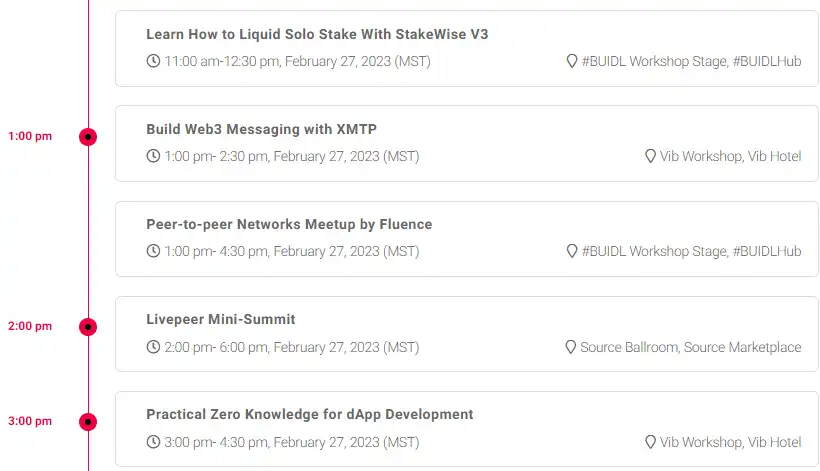Click clock icon on XMTP messaging session
The height and width of the screenshot is (471, 820).
(153, 156)
